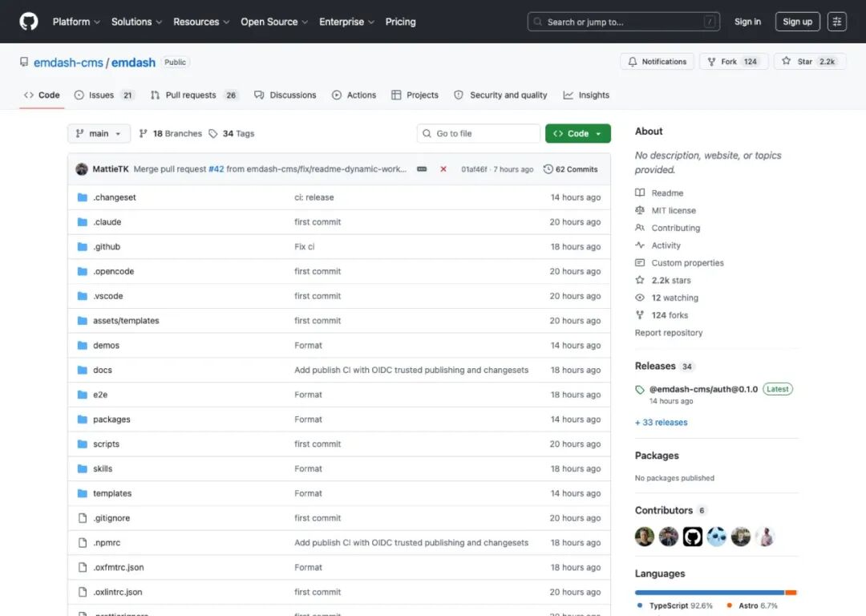Image resolution: width=866 pixels, height=616 pixels.
Task: Open the command palette icon near Sign up
Action: tap(836, 22)
